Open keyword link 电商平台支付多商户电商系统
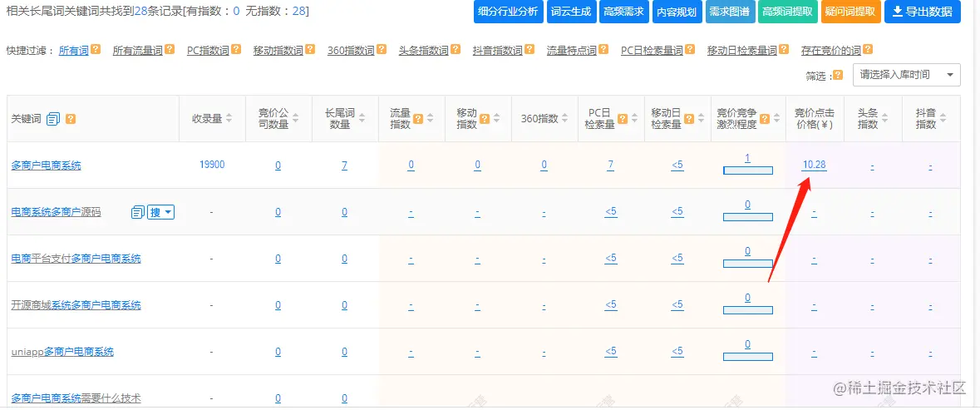This screenshot has width=980, height=410. point(76,259)
